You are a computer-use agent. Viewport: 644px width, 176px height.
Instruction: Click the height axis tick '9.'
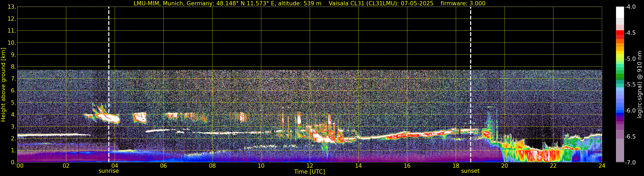(x=13, y=55)
